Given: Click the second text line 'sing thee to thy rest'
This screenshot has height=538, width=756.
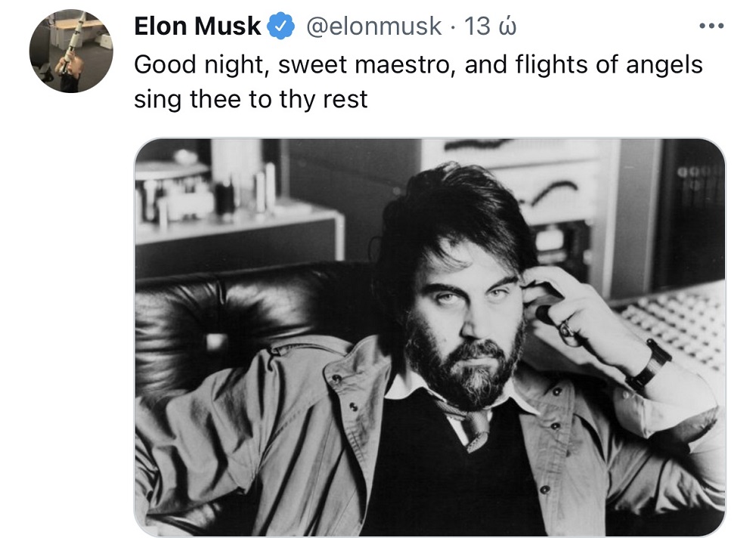Looking at the screenshot, I should [251, 99].
